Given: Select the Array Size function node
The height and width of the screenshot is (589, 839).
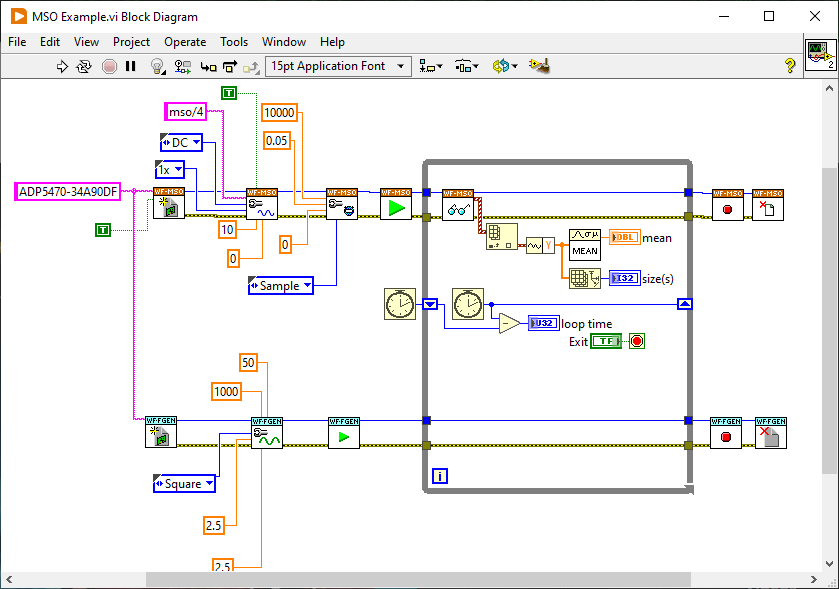Looking at the screenshot, I should pos(585,278).
